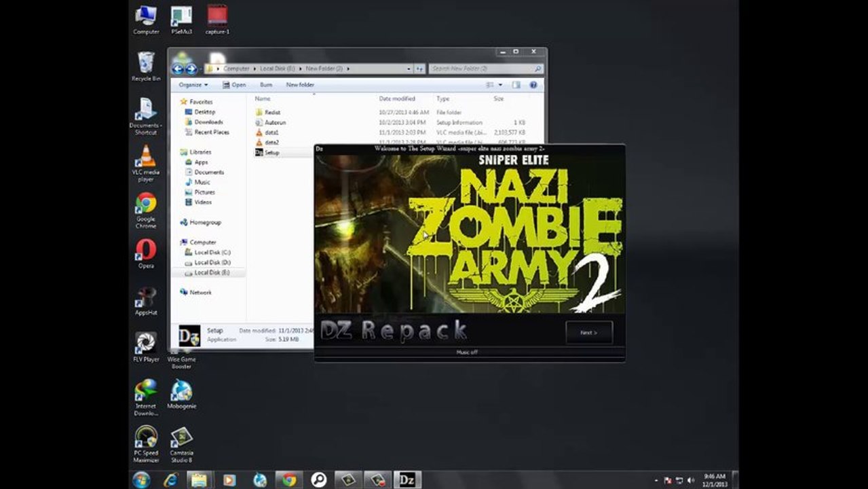The height and width of the screenshot is (489, 868).
Task: Toggle the Explorer preview pane icon
Action: (516, 85)
